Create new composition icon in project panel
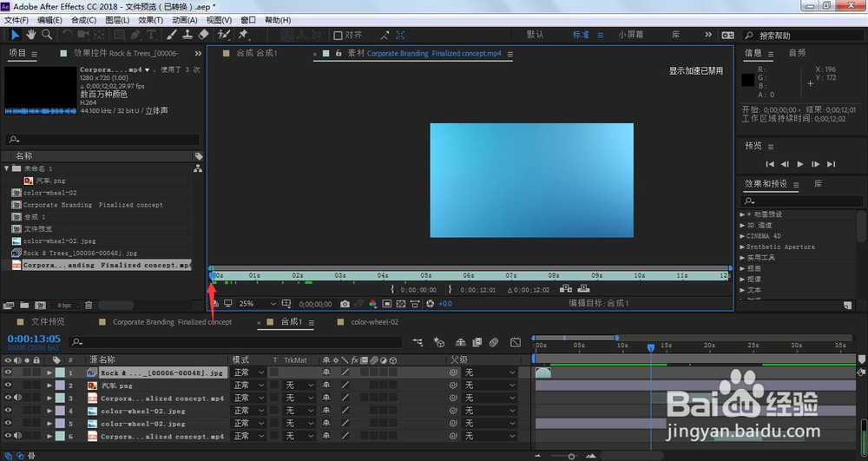The height and width of the screenshot is (461, 868). pos(40,305)
